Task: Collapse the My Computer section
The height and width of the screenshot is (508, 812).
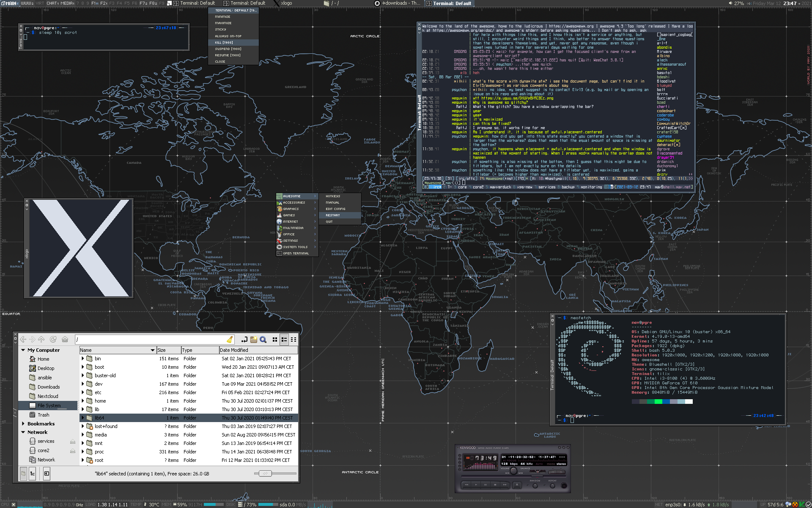Action: [23, 350]
